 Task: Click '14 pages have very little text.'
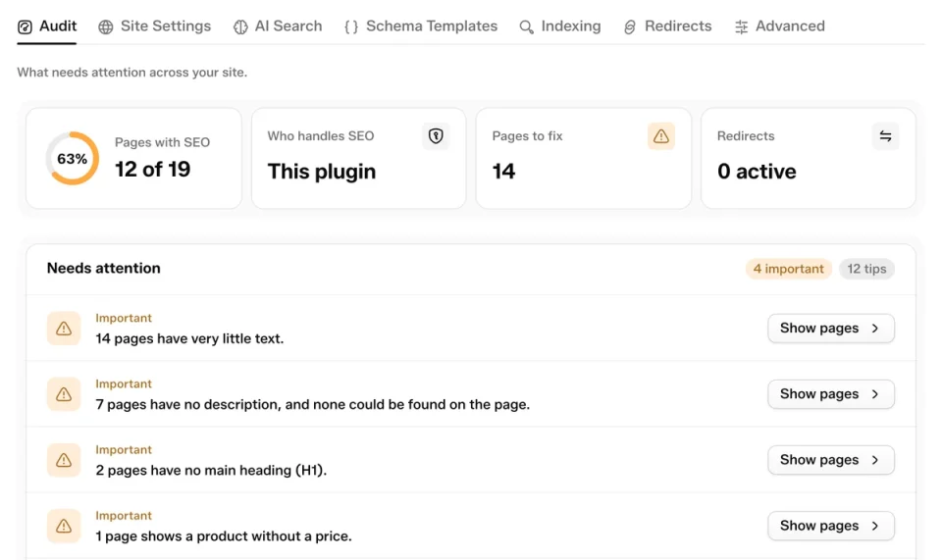point(189,338)
